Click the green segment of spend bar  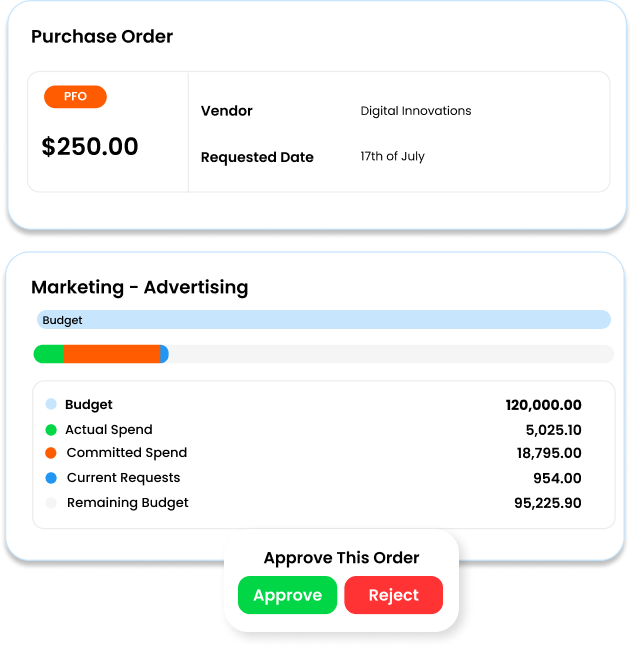click(49, 354)
